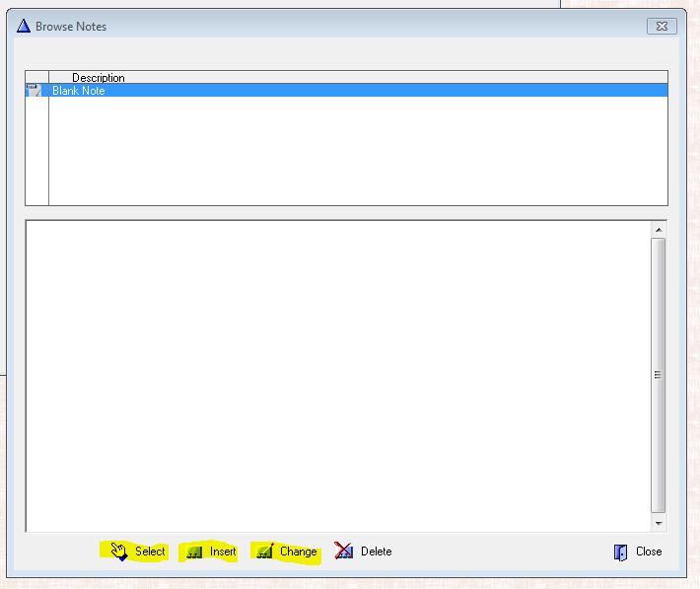The height and width of the screenshot is (589, 700).
Task: Click the note scrollbar down arrow
Action: pyautogui.click(x=658, y=523)
